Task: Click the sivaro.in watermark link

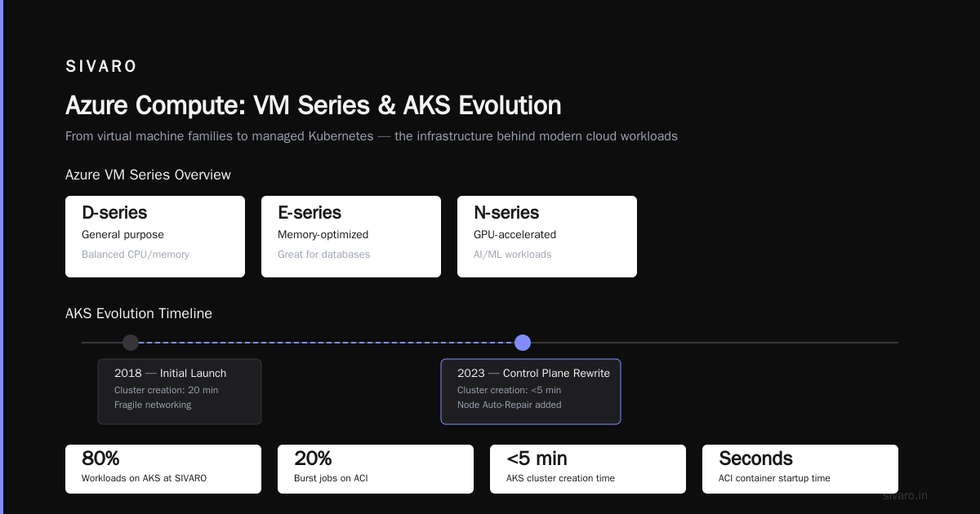Action: [x=906, y=495]
